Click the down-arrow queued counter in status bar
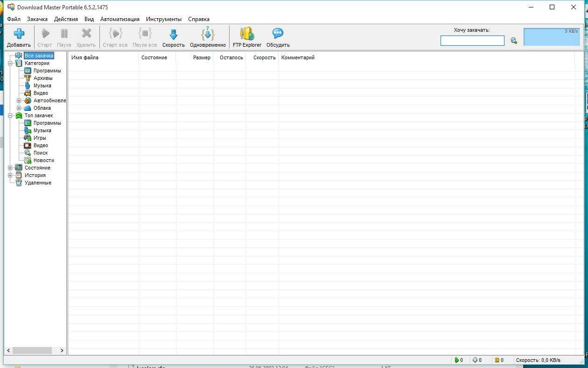The image size is (588, 368). click(477, 360)
